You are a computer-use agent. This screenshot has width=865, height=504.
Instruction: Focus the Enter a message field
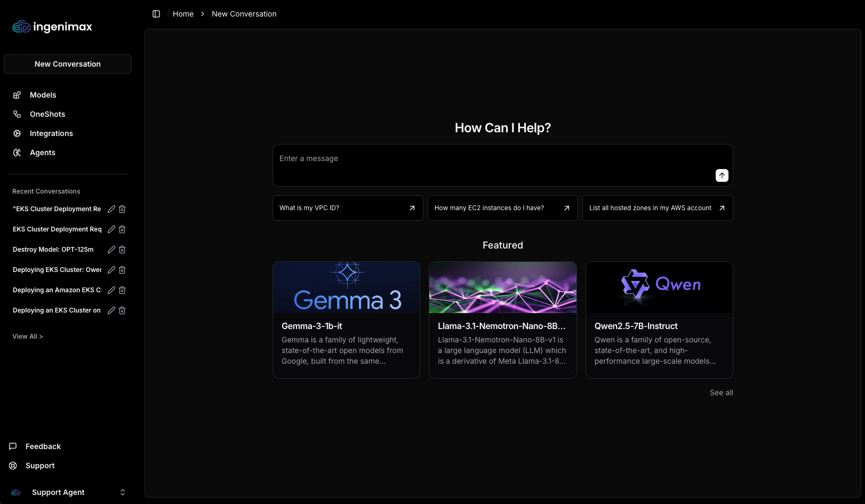coord(502,165)
